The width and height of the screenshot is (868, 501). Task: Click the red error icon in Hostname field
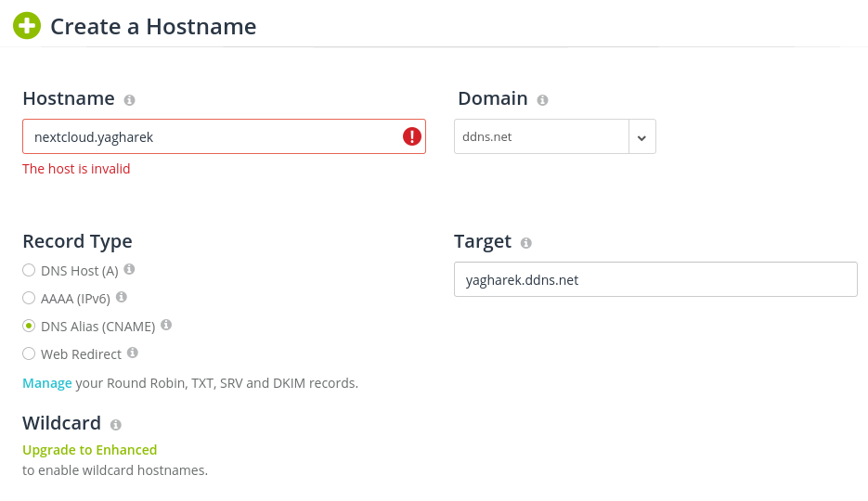click(411, 136)
